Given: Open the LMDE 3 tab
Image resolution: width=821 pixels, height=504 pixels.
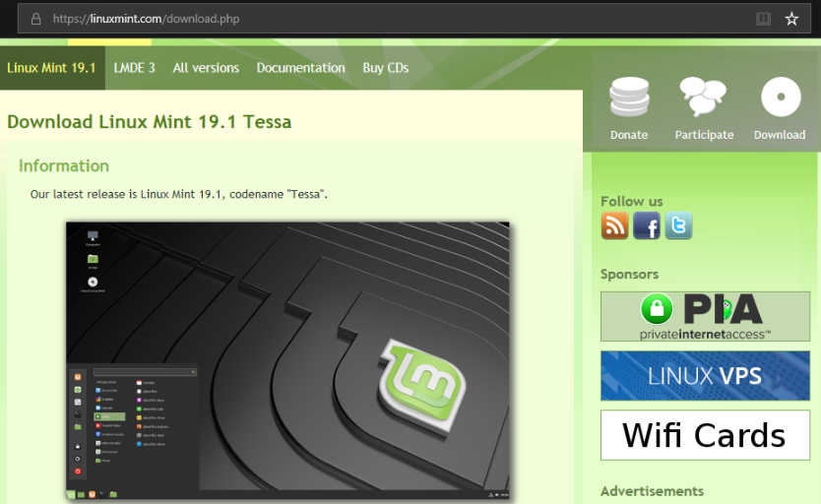Looking at the screenshot, I should tap(135, 68).
